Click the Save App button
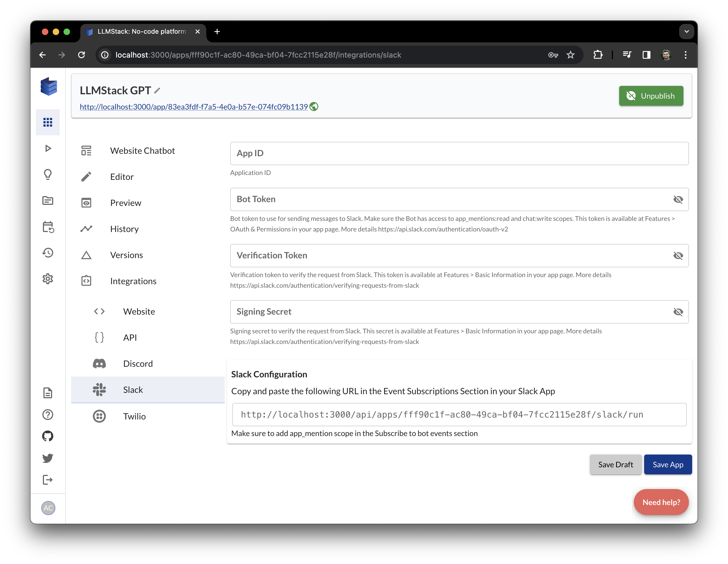The width and height of the screenshot is (728, 564). (668, 464)
